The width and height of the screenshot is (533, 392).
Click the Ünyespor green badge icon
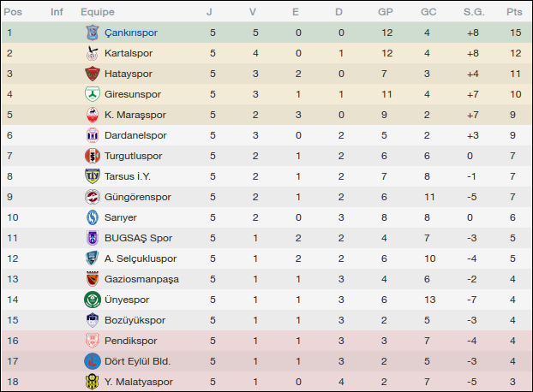(x=93, y=300)
